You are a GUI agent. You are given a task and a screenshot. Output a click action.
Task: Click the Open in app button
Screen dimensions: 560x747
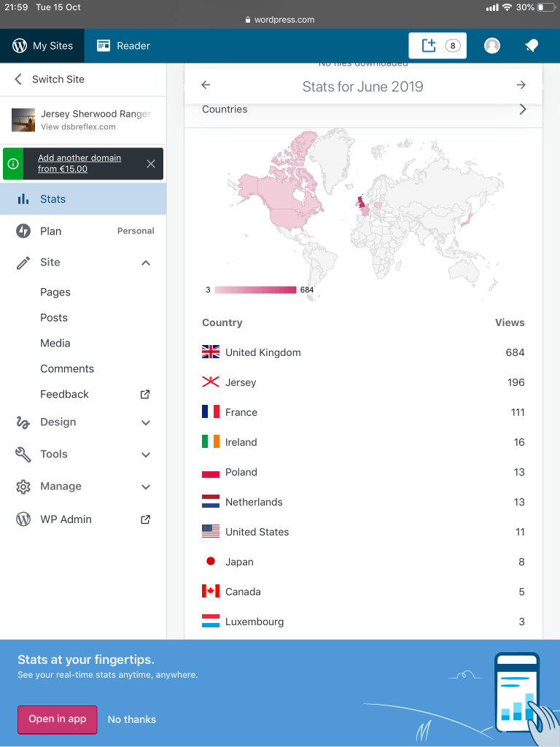(57, 719)
